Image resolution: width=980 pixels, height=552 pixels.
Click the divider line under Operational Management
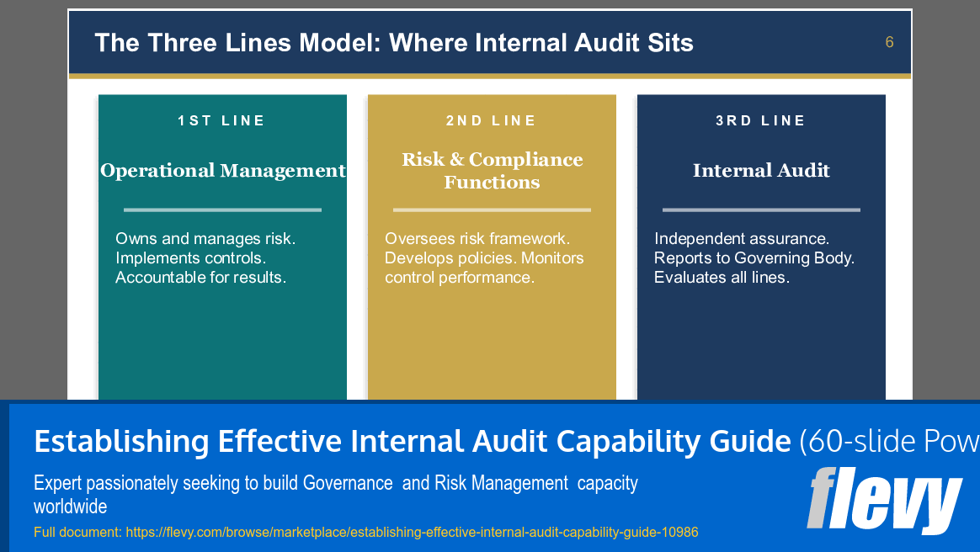point(222,209)
